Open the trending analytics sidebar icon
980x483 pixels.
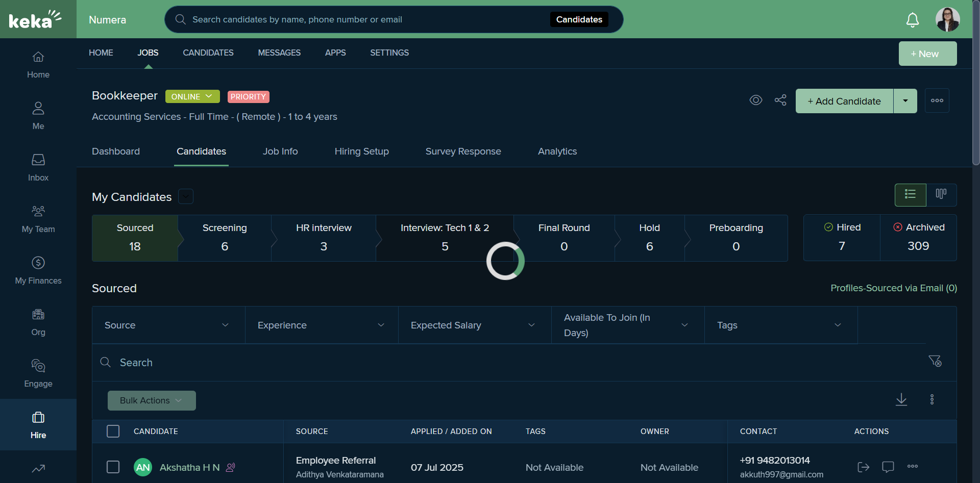pyautogui.click(x=38, y=468)
